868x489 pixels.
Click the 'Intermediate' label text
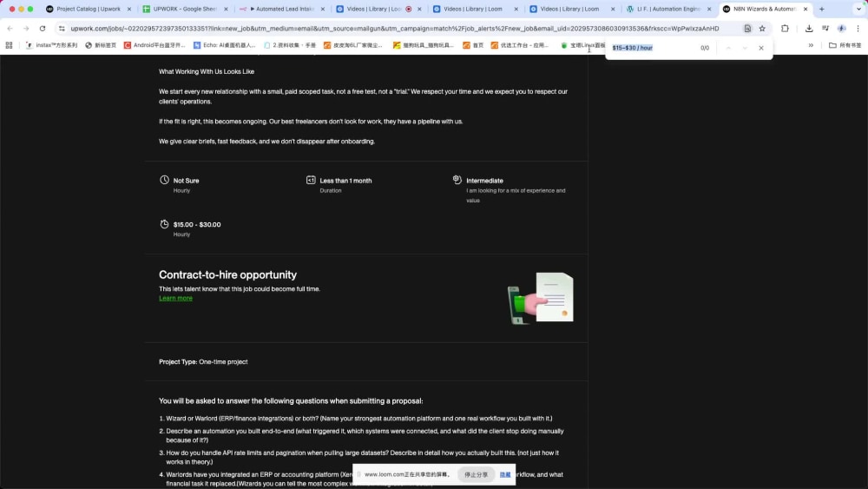pyautogui.click(x=484, y=181)
